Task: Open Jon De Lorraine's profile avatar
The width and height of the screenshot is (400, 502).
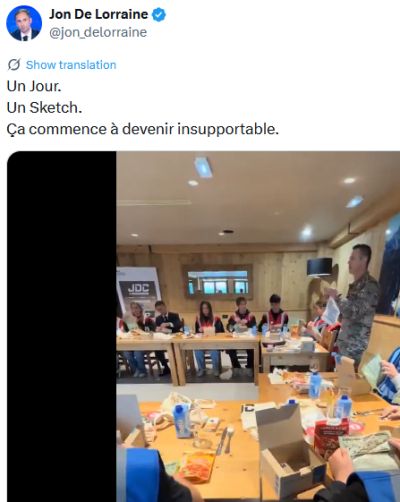Action: click(24, 23)
